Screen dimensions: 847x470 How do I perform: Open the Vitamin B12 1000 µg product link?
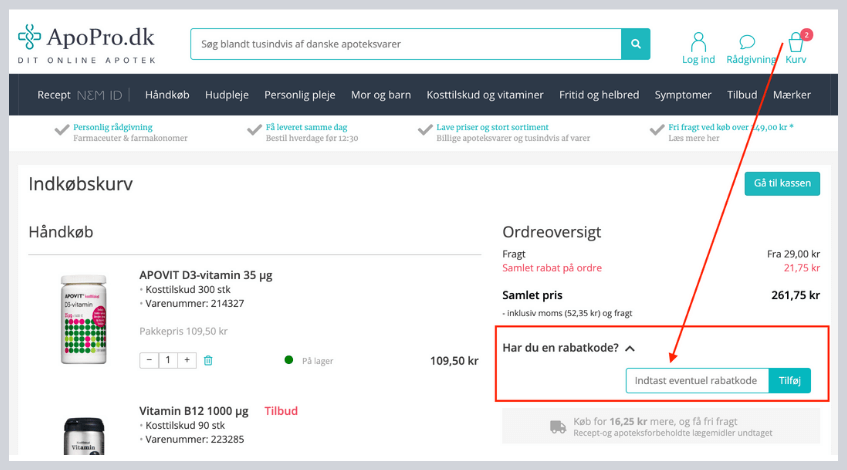[x=195, y=411]
